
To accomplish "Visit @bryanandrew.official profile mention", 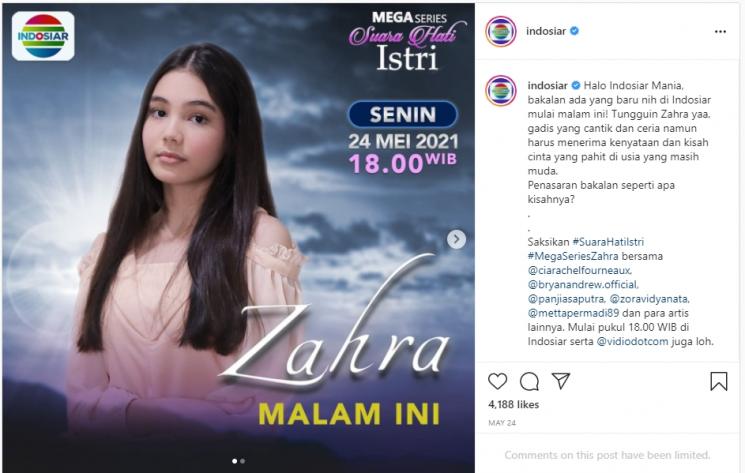I will click(583, 284).
